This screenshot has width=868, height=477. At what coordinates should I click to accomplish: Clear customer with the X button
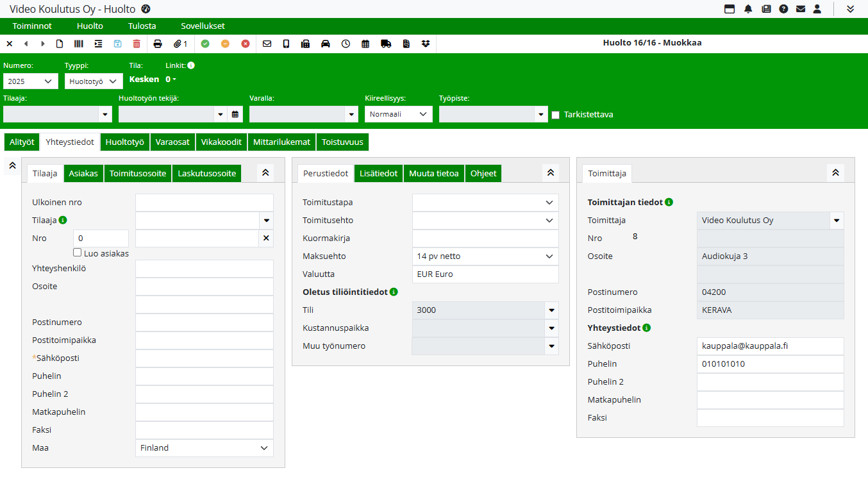click(266, 238)
